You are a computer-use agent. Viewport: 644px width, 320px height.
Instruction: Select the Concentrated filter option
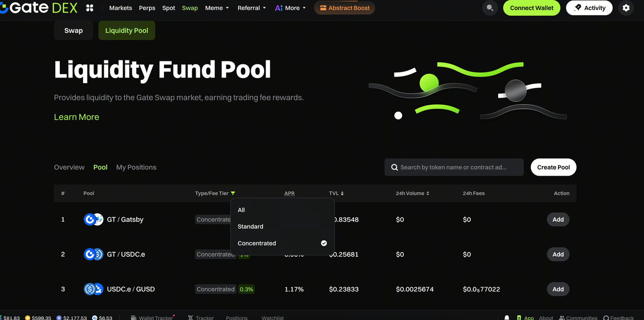click(x=257, y=243)
